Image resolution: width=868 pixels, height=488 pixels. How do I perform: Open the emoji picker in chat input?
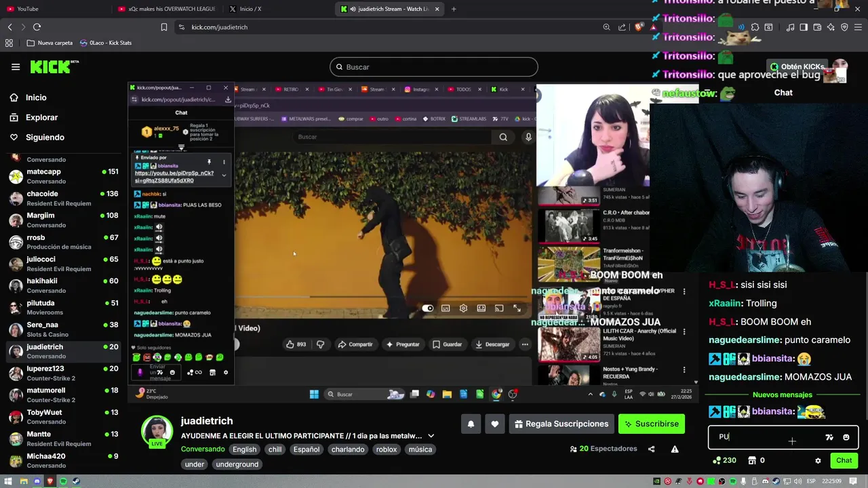[x=846, y=437]
